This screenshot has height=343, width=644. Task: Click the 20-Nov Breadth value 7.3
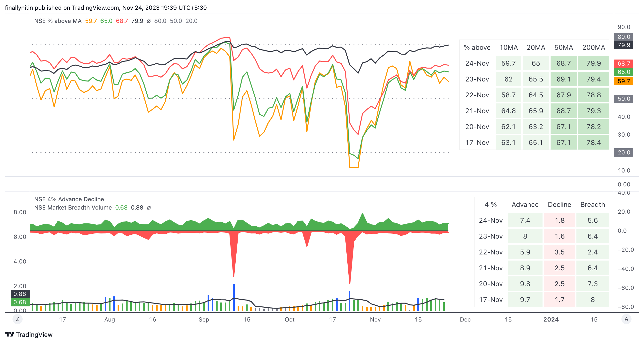pos(593,284)
